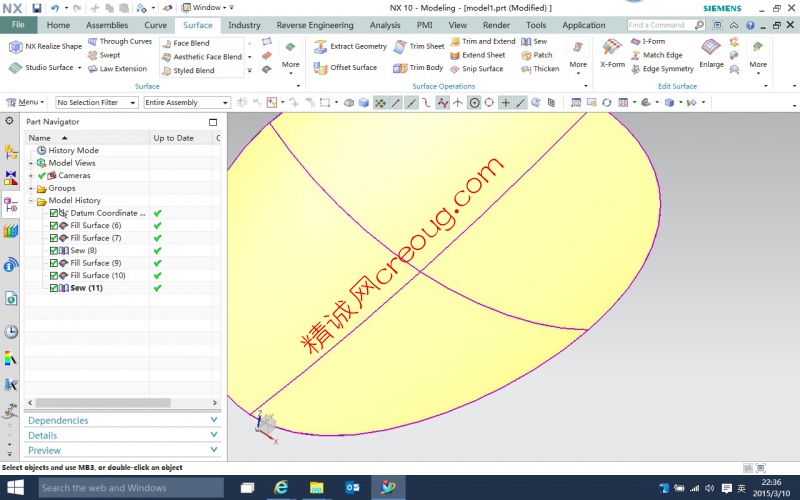The width and height of the screenshot is (800, 500).
Task: Open the Extend Sheet tool
Action: 478,55
